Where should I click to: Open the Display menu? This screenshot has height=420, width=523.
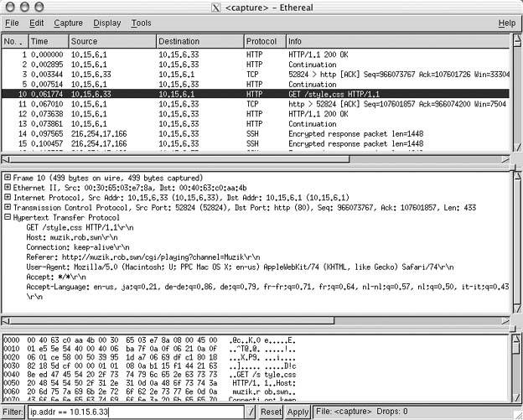(x=106, y=23)
